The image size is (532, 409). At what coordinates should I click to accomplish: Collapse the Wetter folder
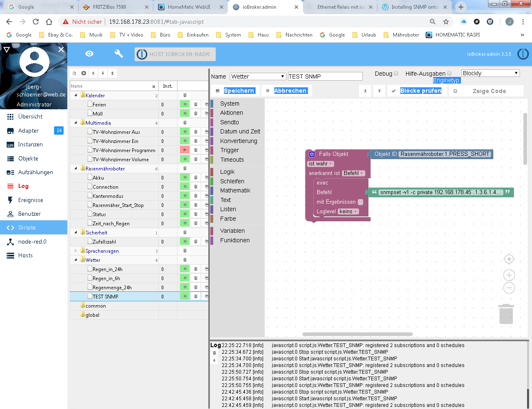[76, 260]
